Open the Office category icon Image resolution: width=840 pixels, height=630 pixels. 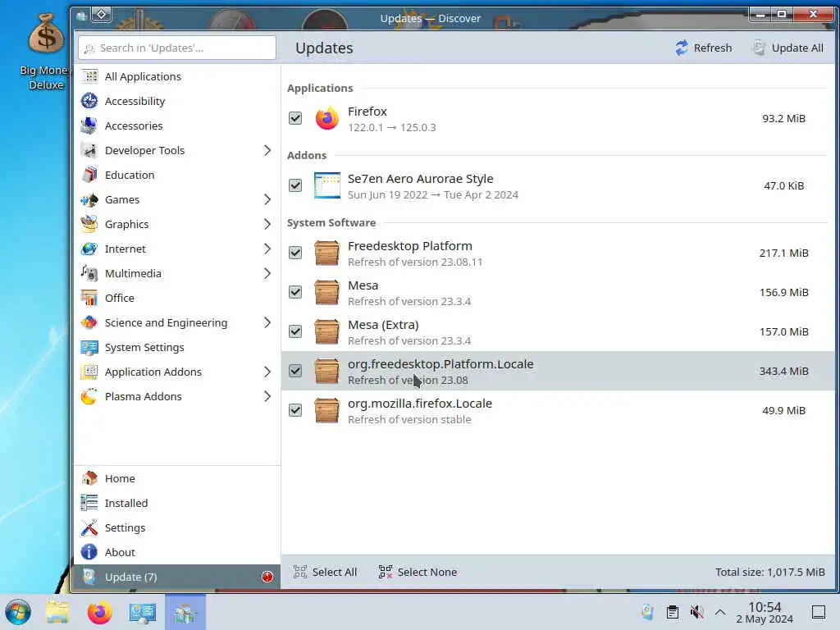click(89, 298)
